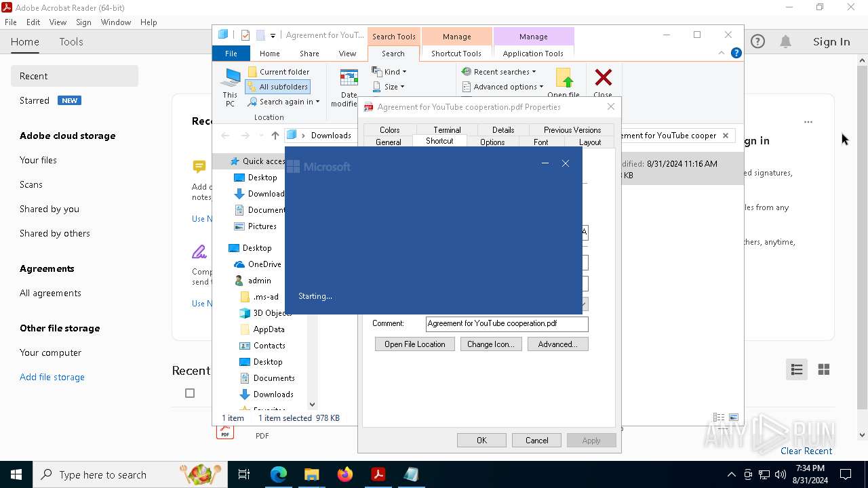Screen dimensions: 868x488
Task: Click scroll down arrow in navigation pane
Action: click(312, 405)
